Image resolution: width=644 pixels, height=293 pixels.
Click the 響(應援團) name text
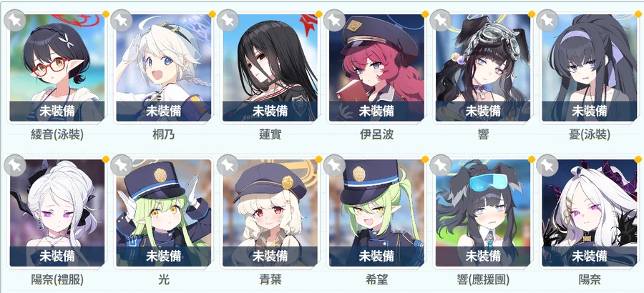tap(484, 280)
